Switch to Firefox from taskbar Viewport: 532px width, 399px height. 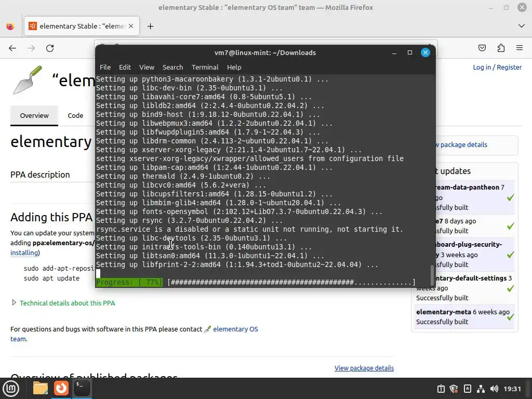(61, 388)
